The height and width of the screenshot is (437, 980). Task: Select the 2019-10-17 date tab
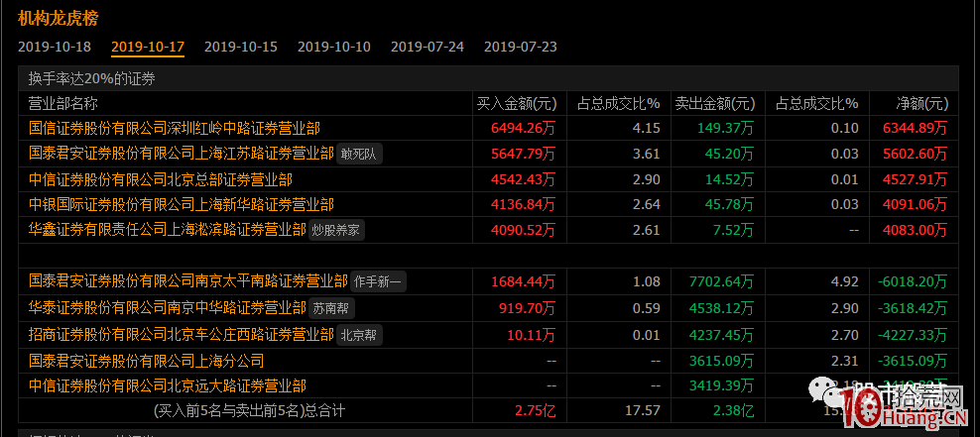(148, 47)
